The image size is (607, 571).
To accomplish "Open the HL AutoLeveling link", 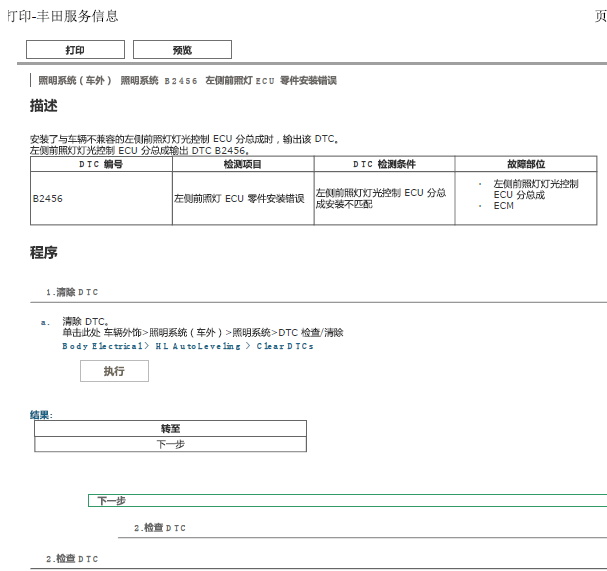I will coord(198,346).
